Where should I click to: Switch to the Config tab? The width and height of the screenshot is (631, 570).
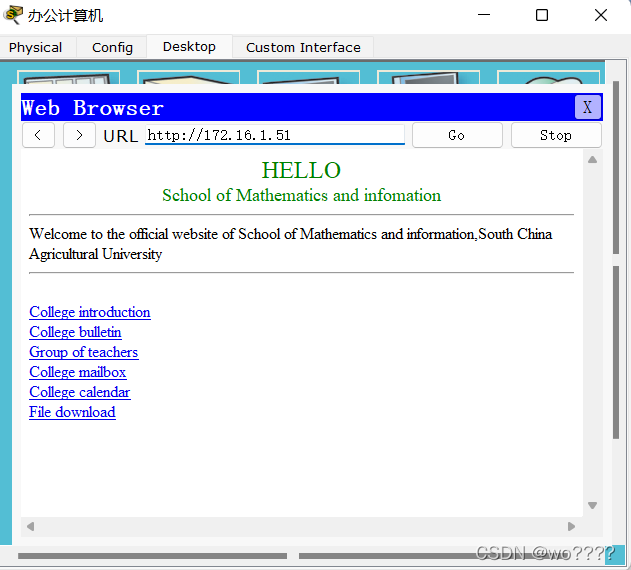[x=112, y=48]
